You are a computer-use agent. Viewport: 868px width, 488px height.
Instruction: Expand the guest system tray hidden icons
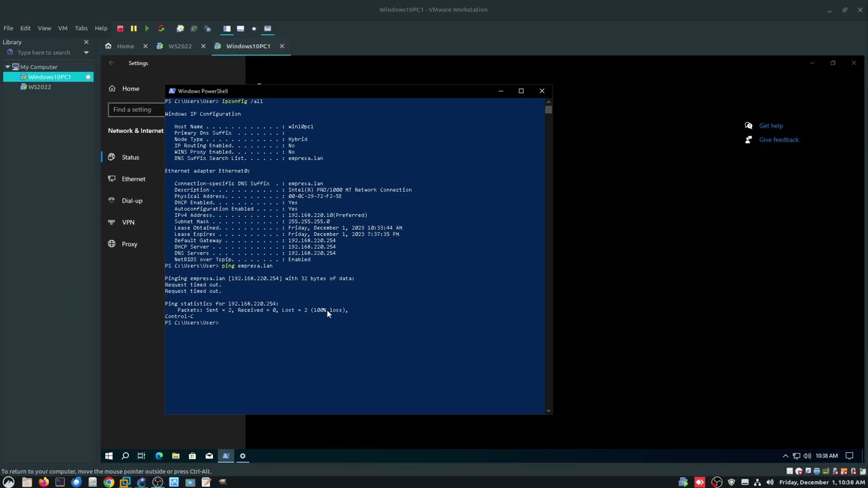[x=785, y=456]
